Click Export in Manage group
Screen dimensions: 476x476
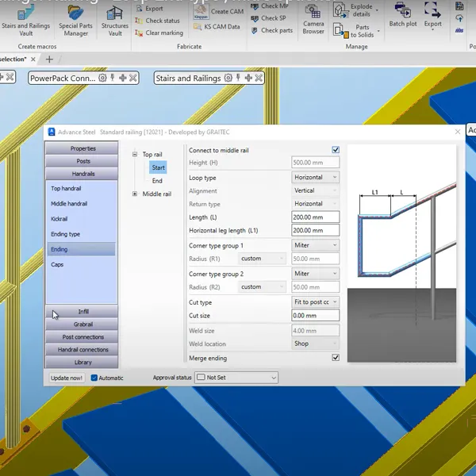click(432, 15)
